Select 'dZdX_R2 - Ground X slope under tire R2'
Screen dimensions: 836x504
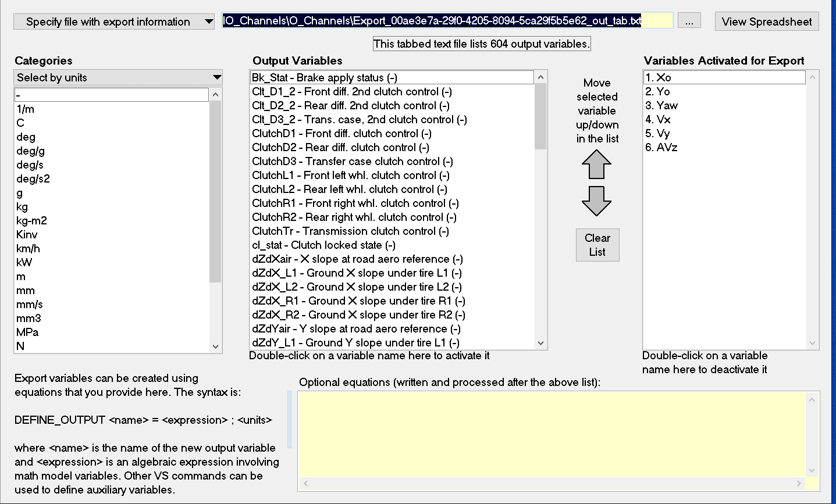coord(392,314)
